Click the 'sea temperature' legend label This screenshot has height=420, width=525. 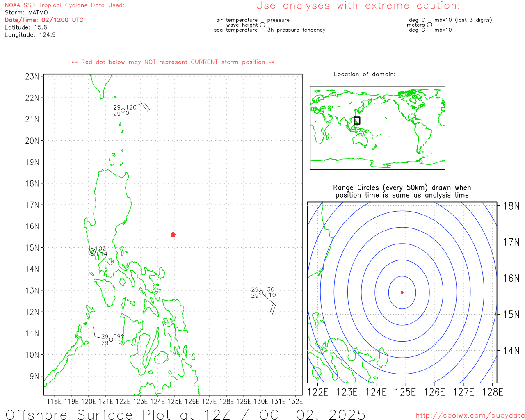coord(236,30)
